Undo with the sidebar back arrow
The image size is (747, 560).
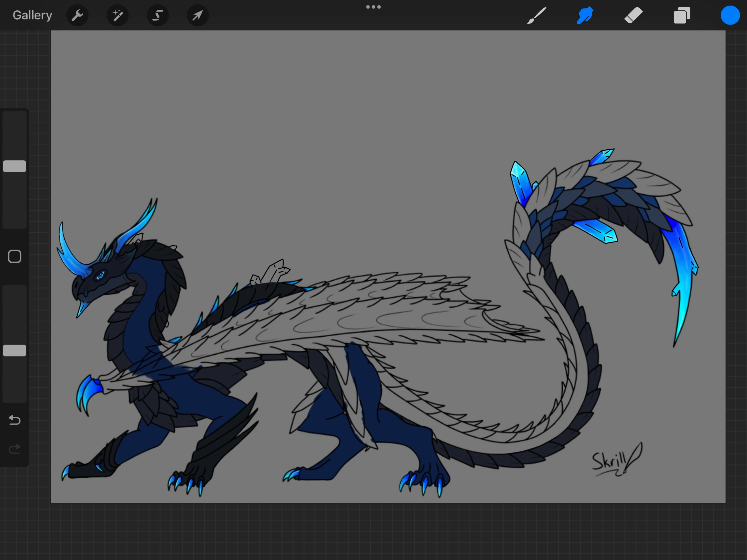(x=14, y=420)
